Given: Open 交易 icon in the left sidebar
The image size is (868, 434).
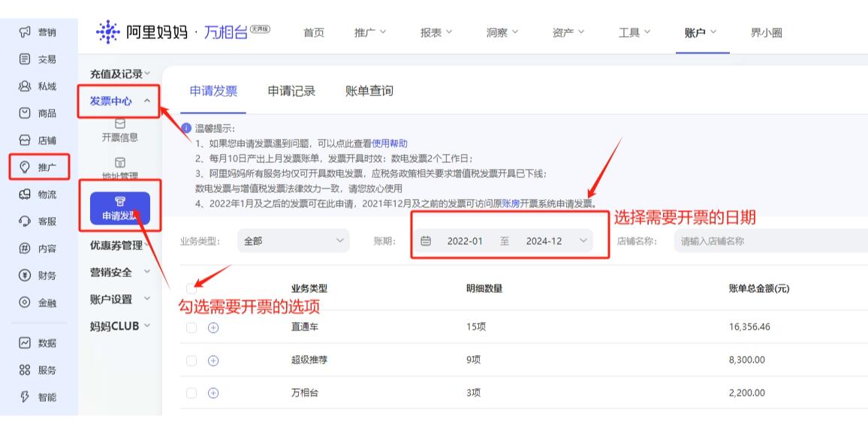Looking at the screenshot, I should [x=24, y=59].
